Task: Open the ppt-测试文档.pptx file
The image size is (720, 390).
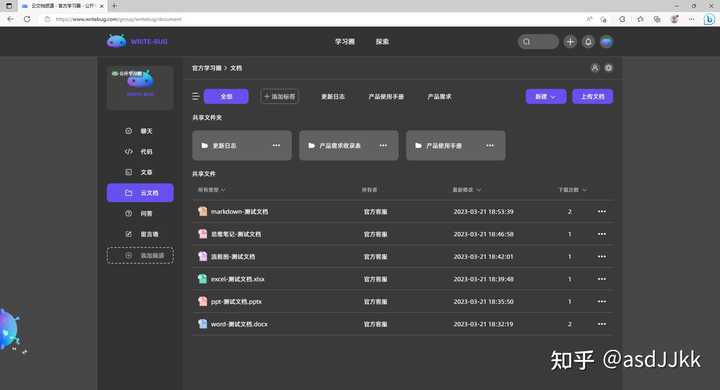Action: (x=236, y=302)
